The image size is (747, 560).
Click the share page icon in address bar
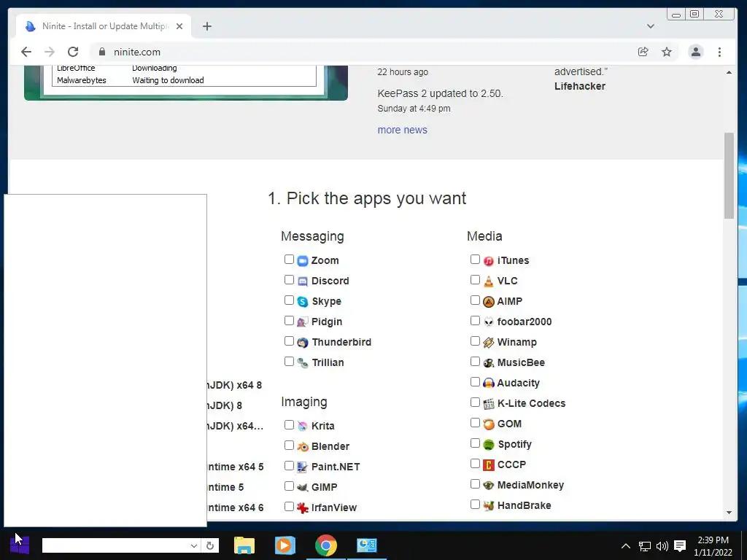point(643,52)
